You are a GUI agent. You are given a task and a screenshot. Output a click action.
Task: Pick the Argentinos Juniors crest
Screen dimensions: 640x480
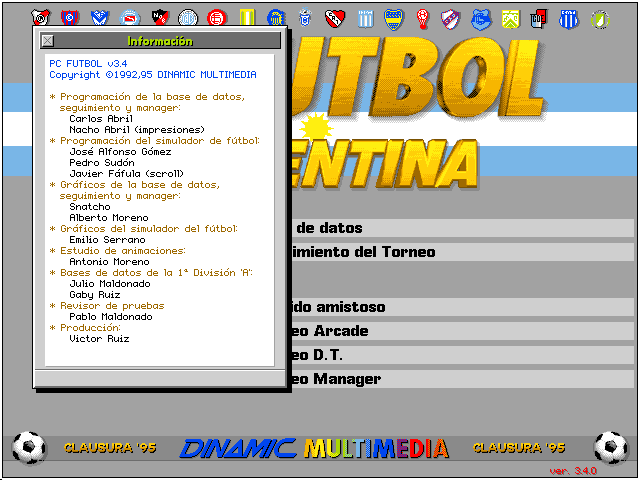[x=129, y=18]
